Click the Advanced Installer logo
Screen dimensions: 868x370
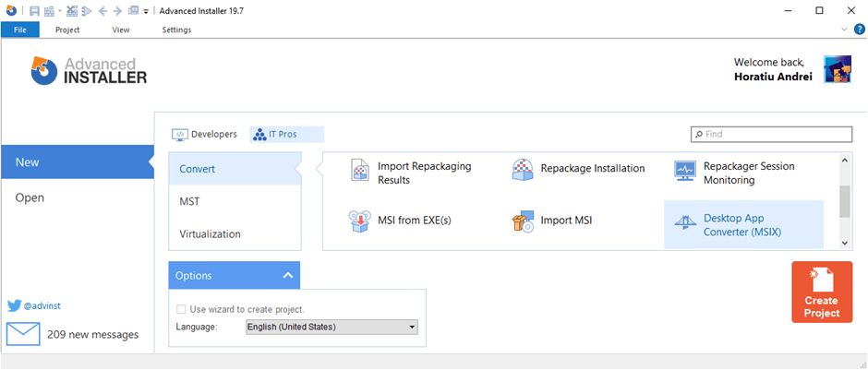click(x=90, y=71)
